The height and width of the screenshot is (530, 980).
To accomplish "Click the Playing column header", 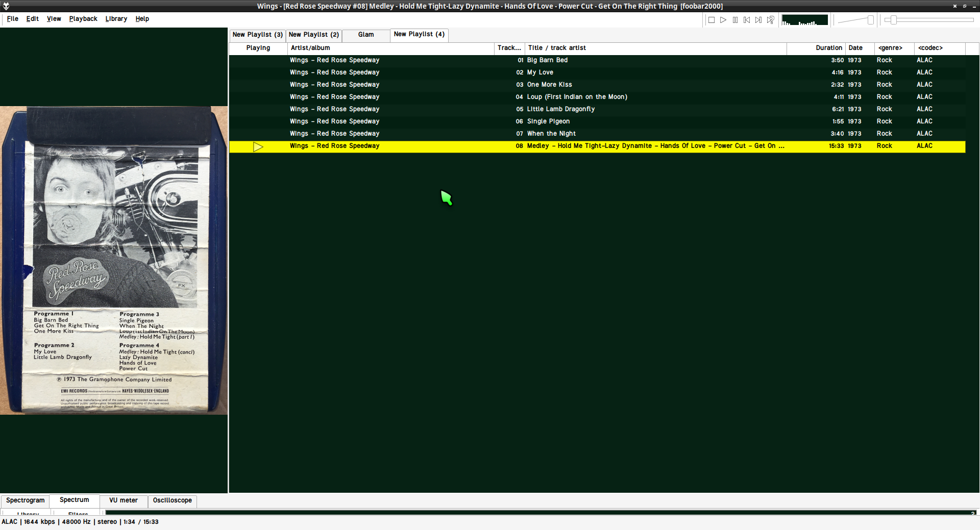I will [258, 48].
